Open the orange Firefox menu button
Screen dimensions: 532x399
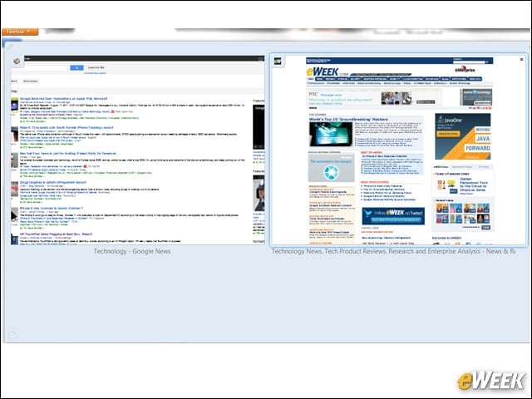click(x=20, y=32)
